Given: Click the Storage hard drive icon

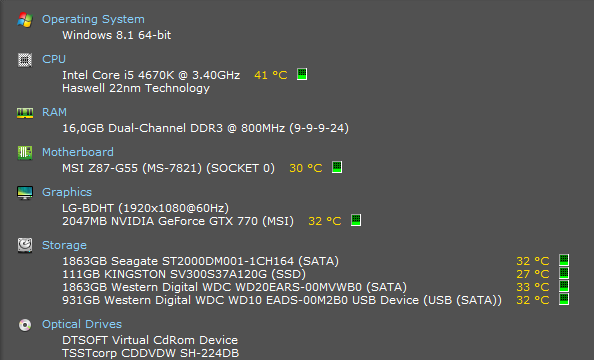Looking at the screenshot, I should tap(25, 246).
